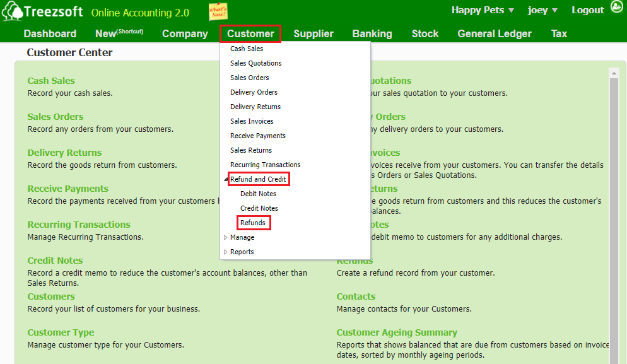This screenshot has width=627, height=364.
Task: Go to the Customer Type link
Action: tap(61, 332)
